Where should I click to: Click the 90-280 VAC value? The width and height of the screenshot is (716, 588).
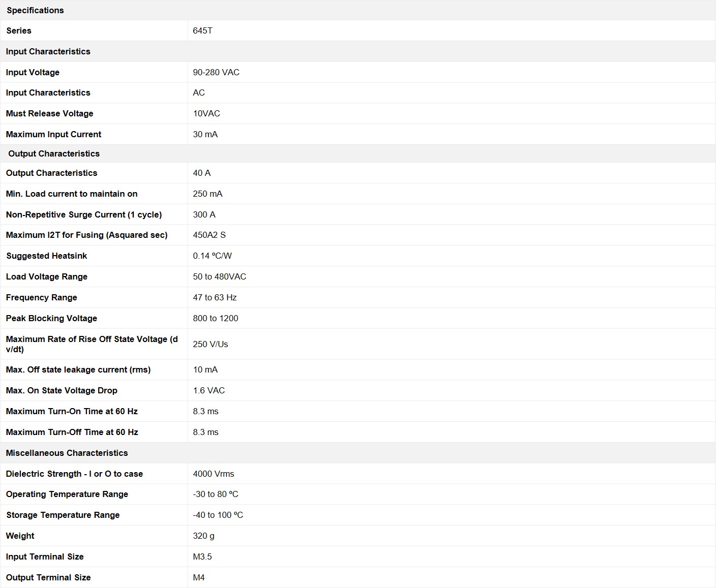pos(216,72)
